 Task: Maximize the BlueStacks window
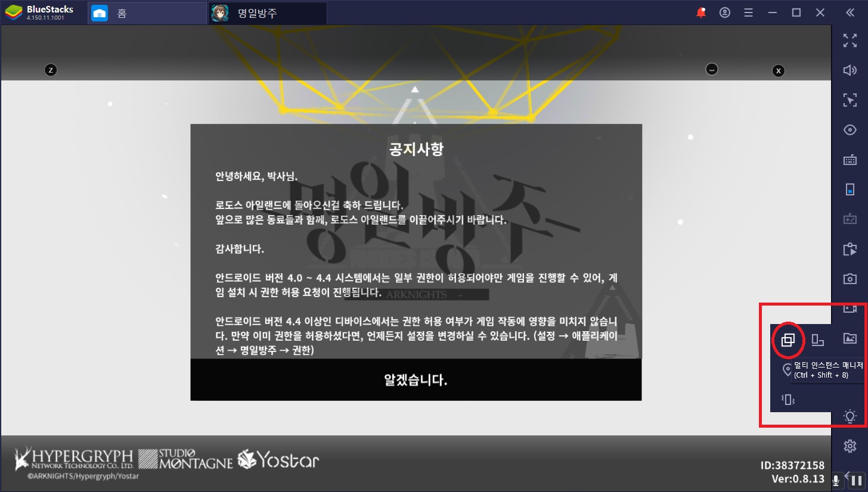(796, 13)
